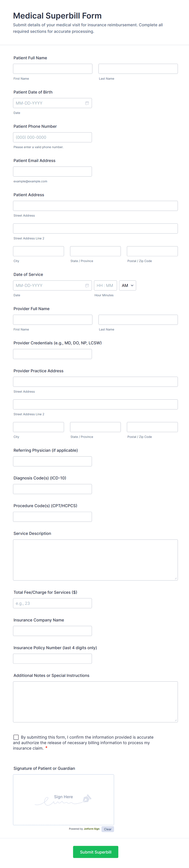
Task: Click the Procedure Code(s) CPT/HCPCS field
Action: (52, 517)
